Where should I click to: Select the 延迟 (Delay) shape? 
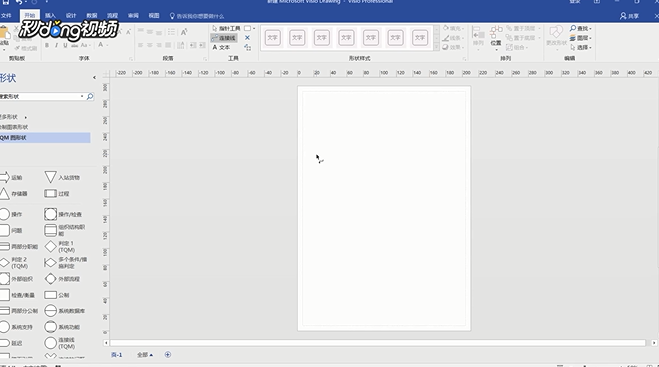point(11,343)
